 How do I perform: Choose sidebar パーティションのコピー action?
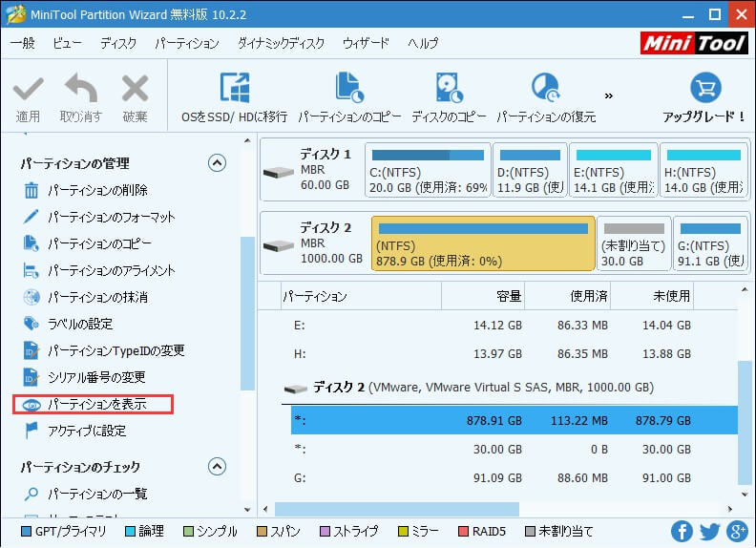87,243
